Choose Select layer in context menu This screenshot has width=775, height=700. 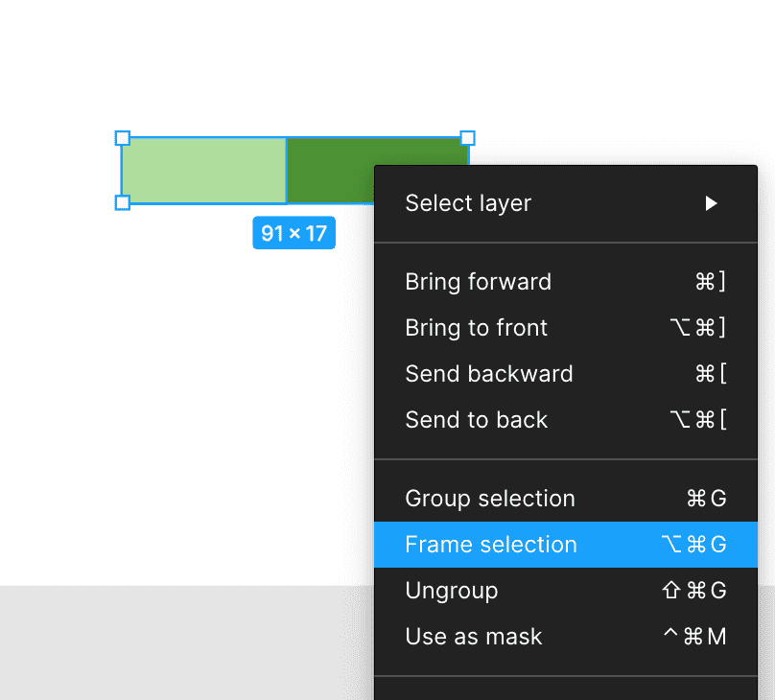pyautogui.click(x=468, y=203)
